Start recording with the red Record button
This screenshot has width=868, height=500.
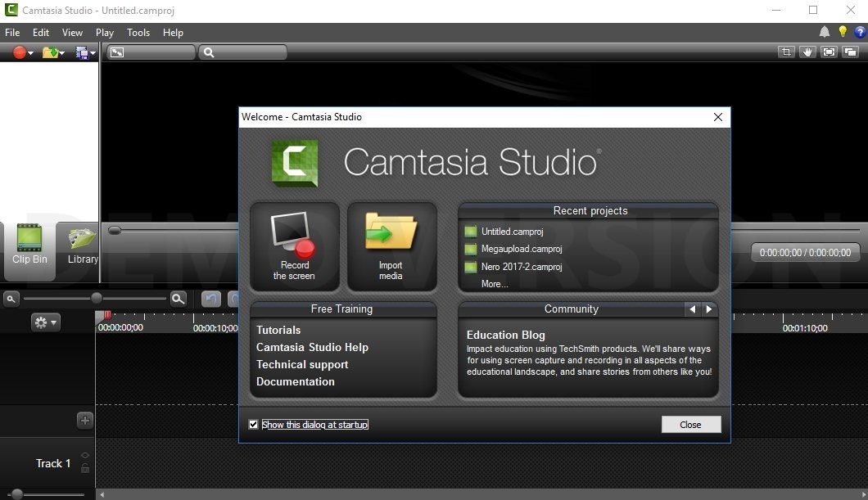pos(19,52)
